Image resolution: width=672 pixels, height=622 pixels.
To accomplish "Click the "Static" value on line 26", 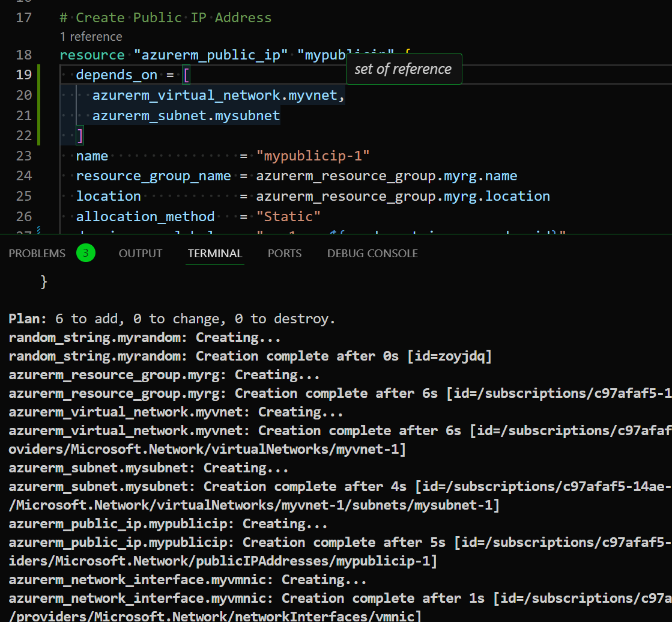I will [288, 216].
